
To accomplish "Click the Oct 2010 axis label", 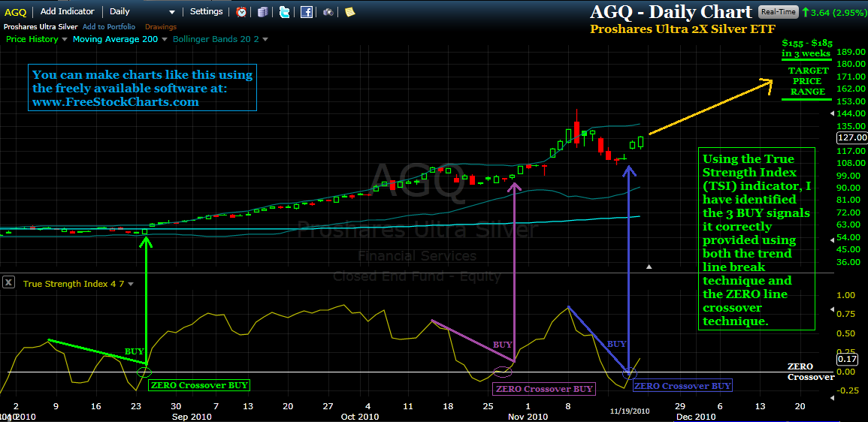I will click(360, 416).
